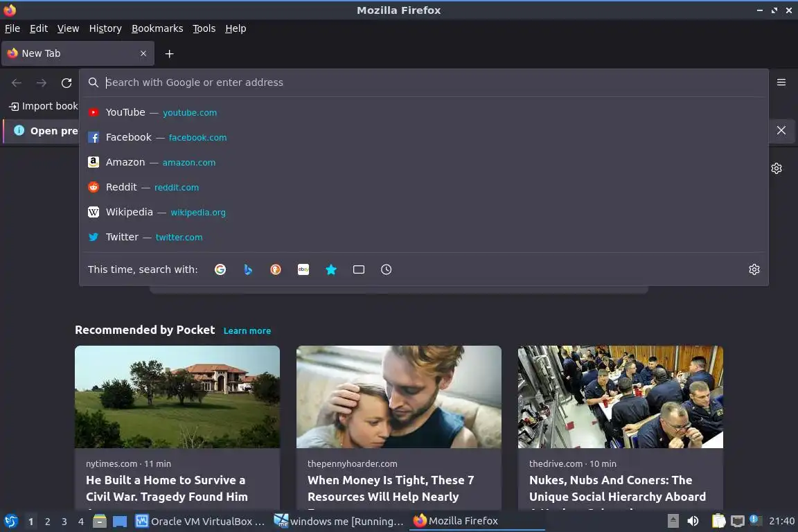Read 'Nukes, Nubs And Coners' headline
Image resolution: width=798 pixels, height=532 pixels.
617,488
